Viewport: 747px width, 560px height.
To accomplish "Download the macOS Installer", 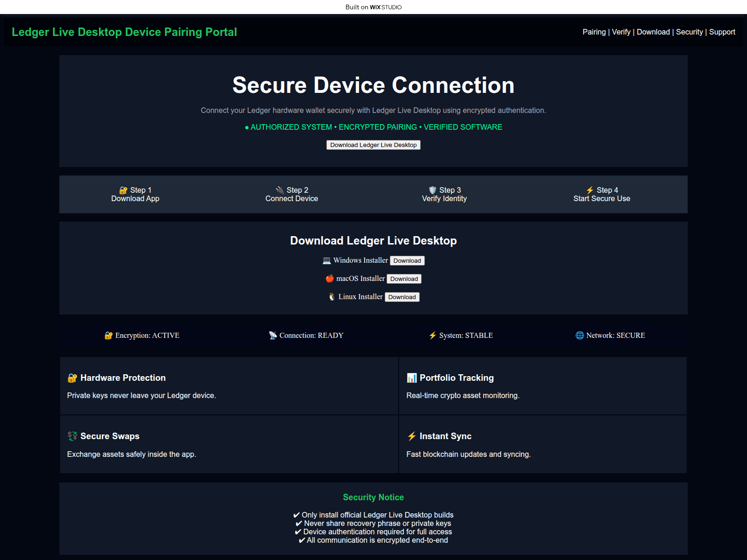I will (404, 279).
